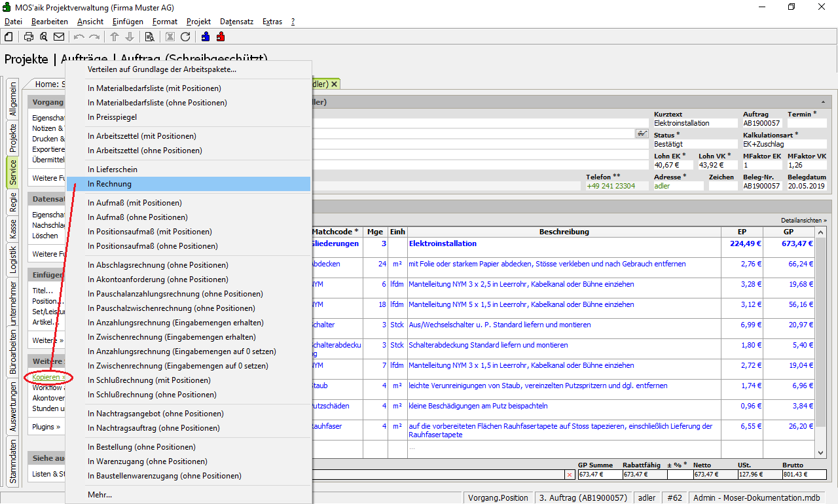Expand Detailansichten above the table
Image resolution: width=838 pixels, height=504 pixels.
pyautogui.click(x=803, y=221)
